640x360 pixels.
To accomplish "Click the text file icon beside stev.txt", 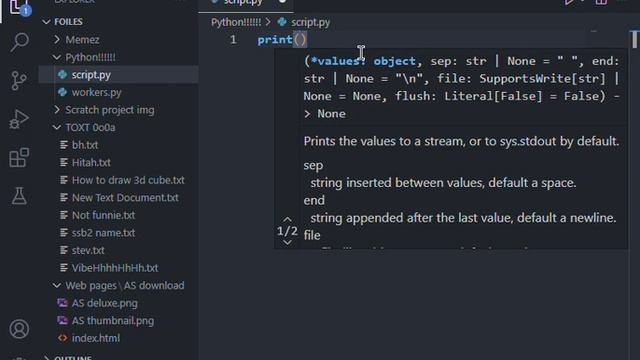I will pyautogui.click(x=64, y=250).
